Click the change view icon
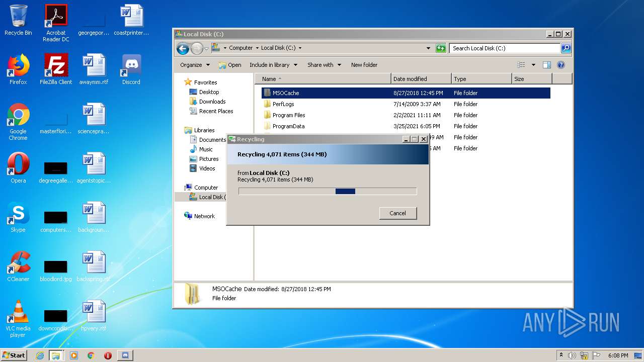 pos(521,65)
